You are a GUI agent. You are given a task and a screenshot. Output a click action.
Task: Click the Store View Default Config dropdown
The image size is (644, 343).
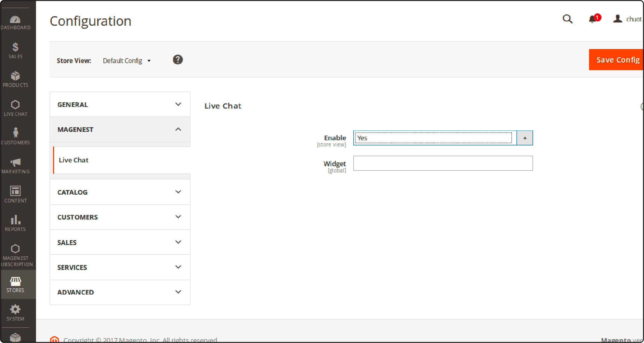(x=126, y=60)
